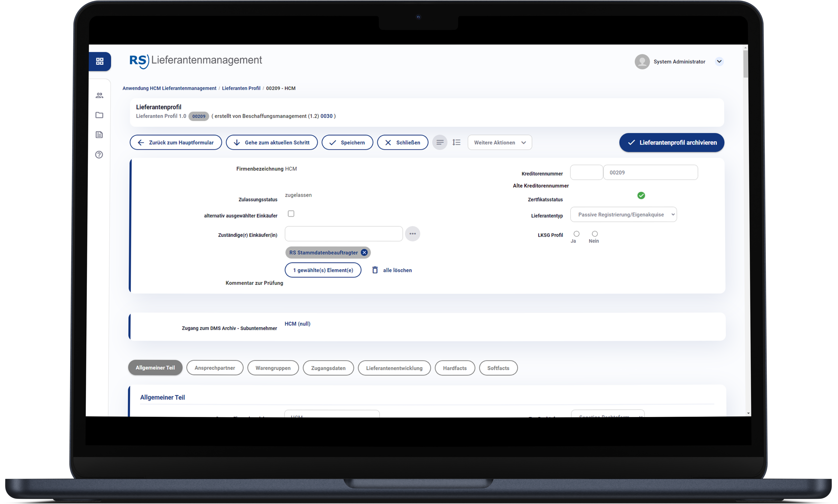Open the folder icon in sidebar
The height and width of the screenshot is (504, 838).
pyautogui.click(x=99, y=115)
